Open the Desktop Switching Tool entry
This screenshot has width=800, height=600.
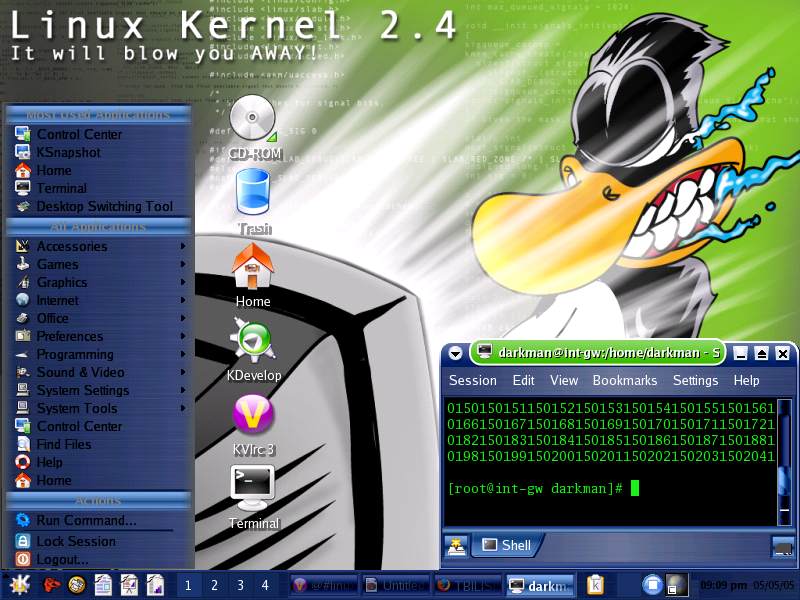coord(100,207)
